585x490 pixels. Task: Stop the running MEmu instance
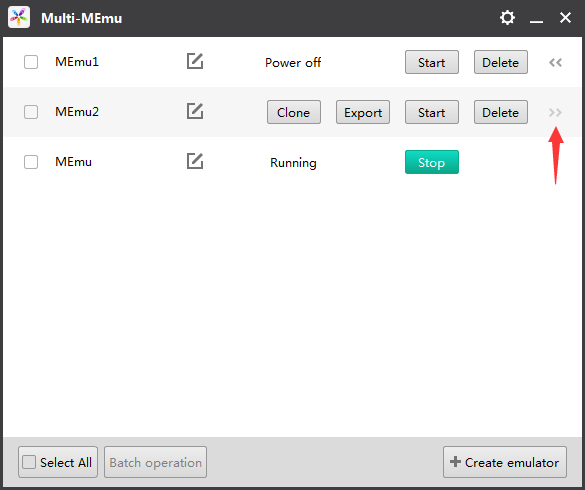pyautogui.click(x=432, y=162)
